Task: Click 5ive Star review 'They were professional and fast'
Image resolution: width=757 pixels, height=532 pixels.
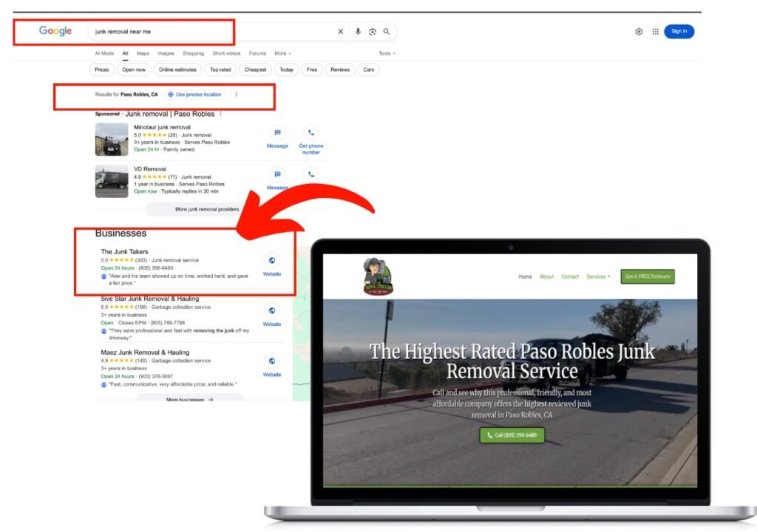Action: [179, 334]
